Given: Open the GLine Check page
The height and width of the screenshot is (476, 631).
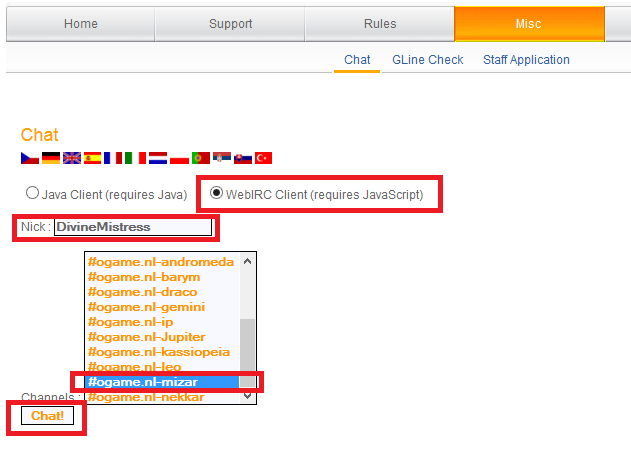Looking at the screenshot, I should click(428, 60).
